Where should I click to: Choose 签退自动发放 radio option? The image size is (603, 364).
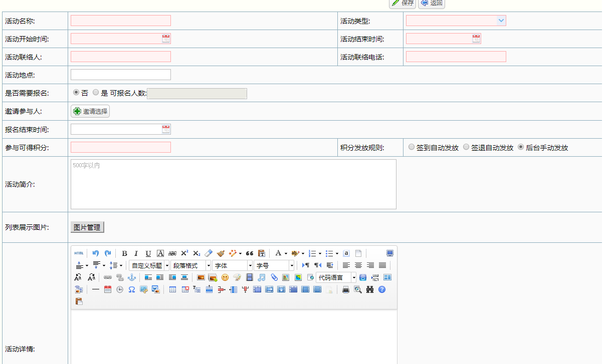(466, 147)
